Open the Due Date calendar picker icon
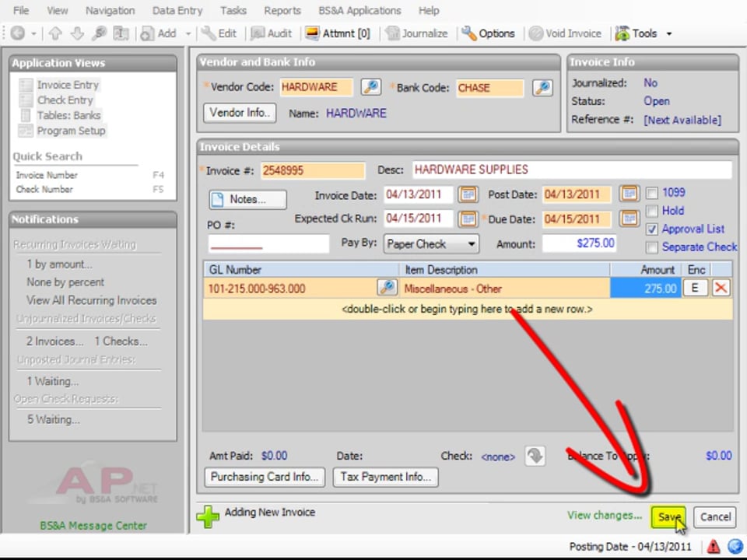Viewport: 747px width, 560px height. [629, 219]
